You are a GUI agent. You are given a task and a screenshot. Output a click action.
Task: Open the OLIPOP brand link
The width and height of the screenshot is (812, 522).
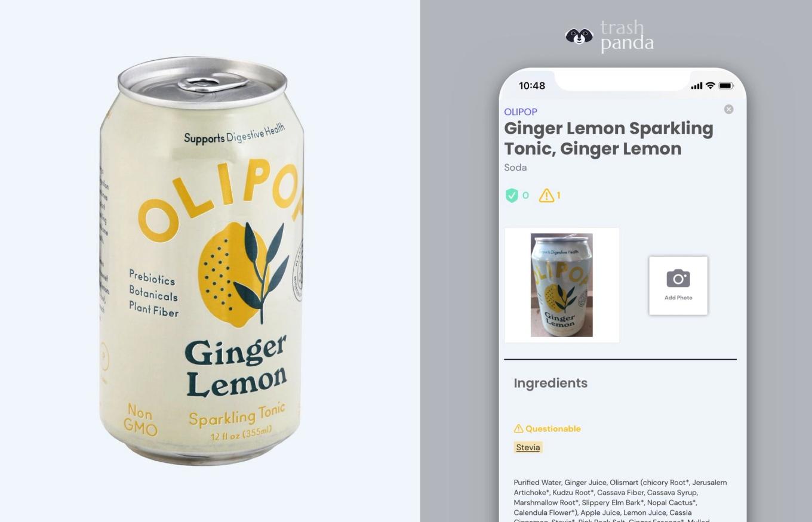[521, 112]
